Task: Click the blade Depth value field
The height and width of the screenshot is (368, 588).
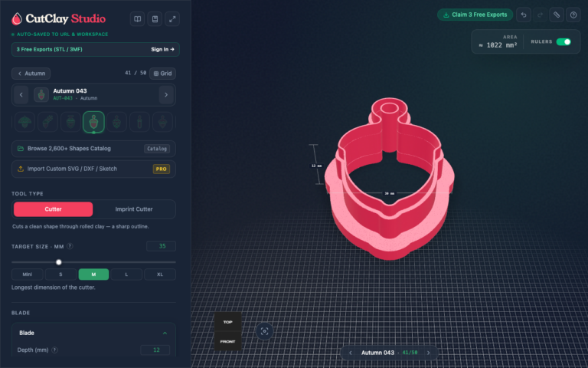Action: pos(155,350)
